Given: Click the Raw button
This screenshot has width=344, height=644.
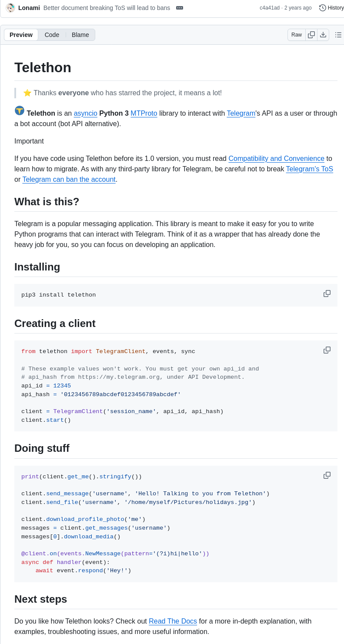Looking at the screenshot, I should click(297, 35).
